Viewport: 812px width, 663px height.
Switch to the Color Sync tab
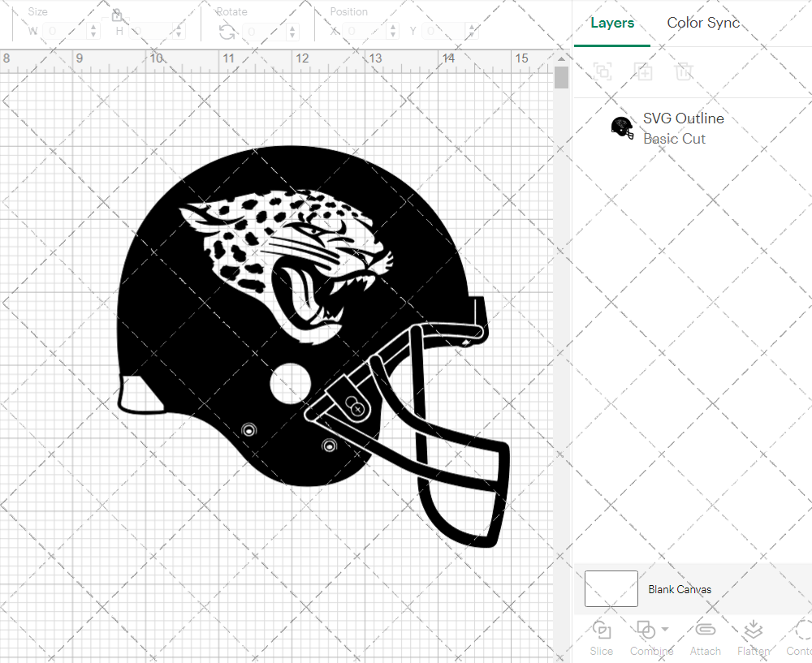(703, 23)
